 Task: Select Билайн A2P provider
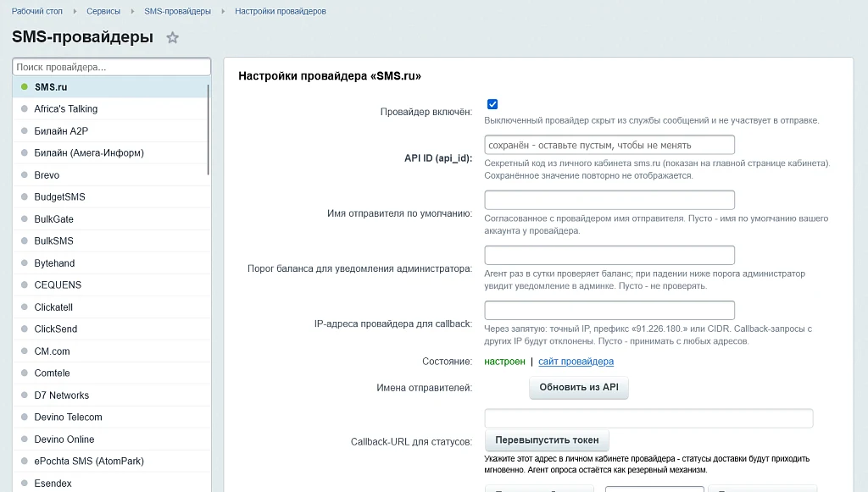pos(109,131)
